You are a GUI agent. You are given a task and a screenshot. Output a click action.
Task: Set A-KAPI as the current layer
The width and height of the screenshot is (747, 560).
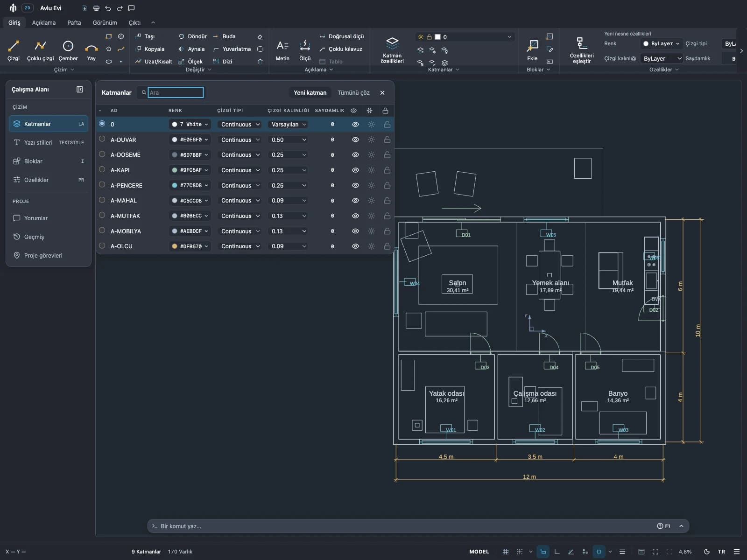tap(102, 169)
